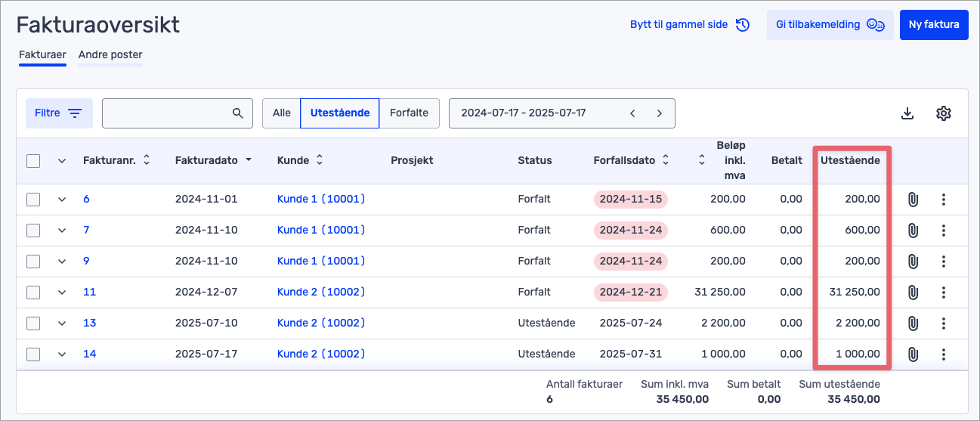The image size is (980, 421).
Task: Switch to Andre poster tab
Action: tap(110, 55)
